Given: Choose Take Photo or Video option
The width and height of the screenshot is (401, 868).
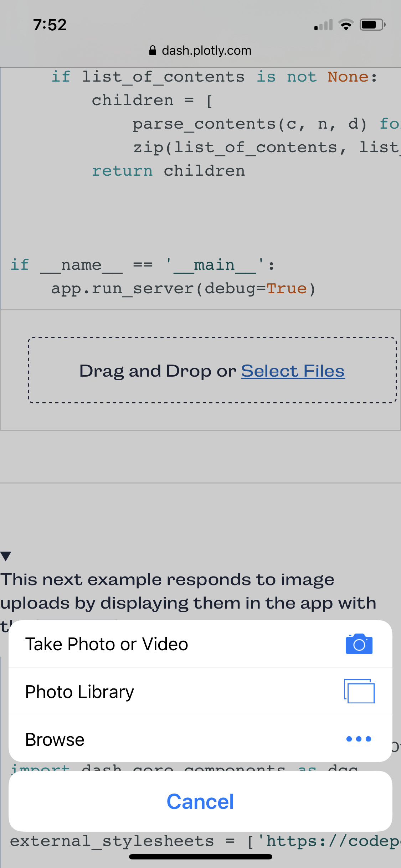Looking at the screenshot, I should pyautogui.click(x=200, y=644).
